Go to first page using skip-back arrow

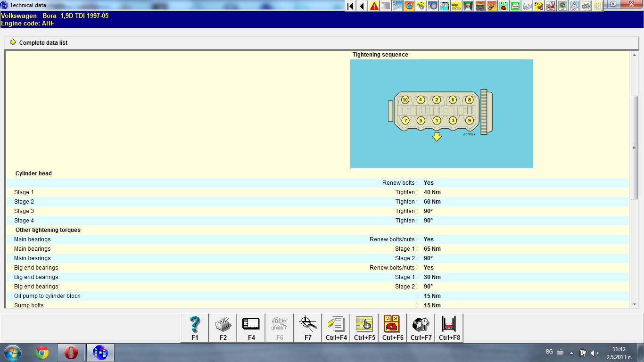350,6
